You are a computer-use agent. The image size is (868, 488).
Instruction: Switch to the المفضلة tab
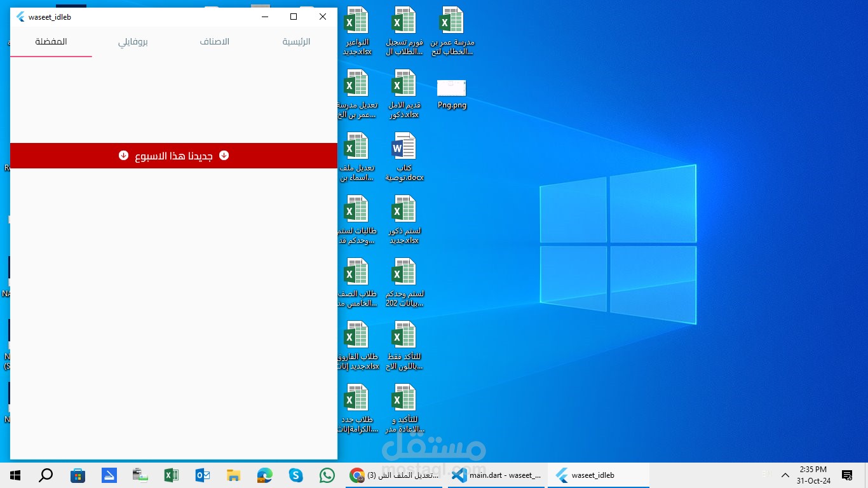point(51,42)
